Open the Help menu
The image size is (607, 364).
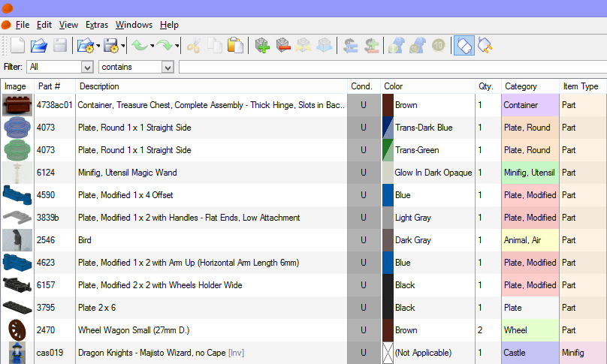169,25
